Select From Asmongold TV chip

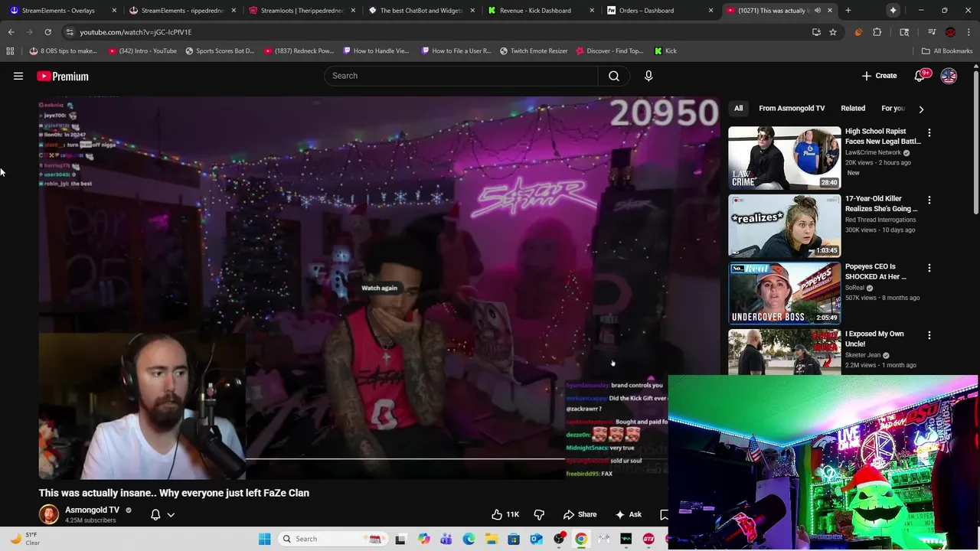(792, 109)
